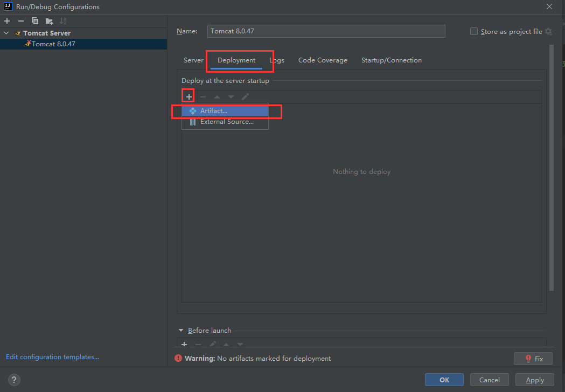Screen dimensions: 565x392
Task: Switch to the Logs tab
Action: 277,60
